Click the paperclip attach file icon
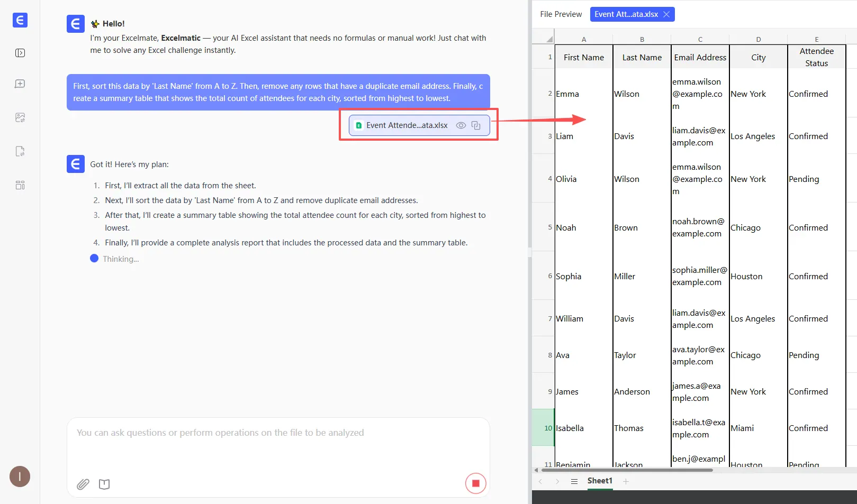Viewport: 857px width, 504px height. click(x=83, y=484)
